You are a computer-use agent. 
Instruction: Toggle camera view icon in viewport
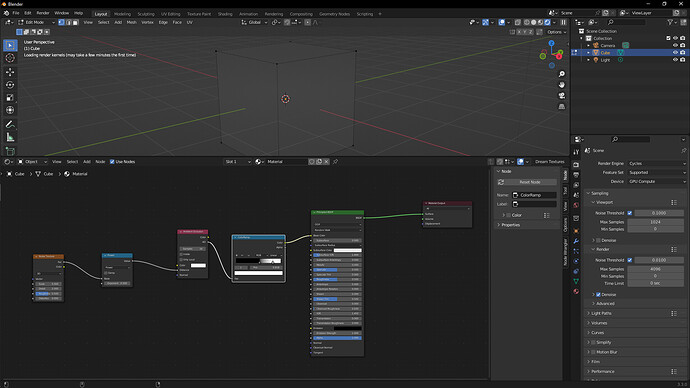point(562,95)
